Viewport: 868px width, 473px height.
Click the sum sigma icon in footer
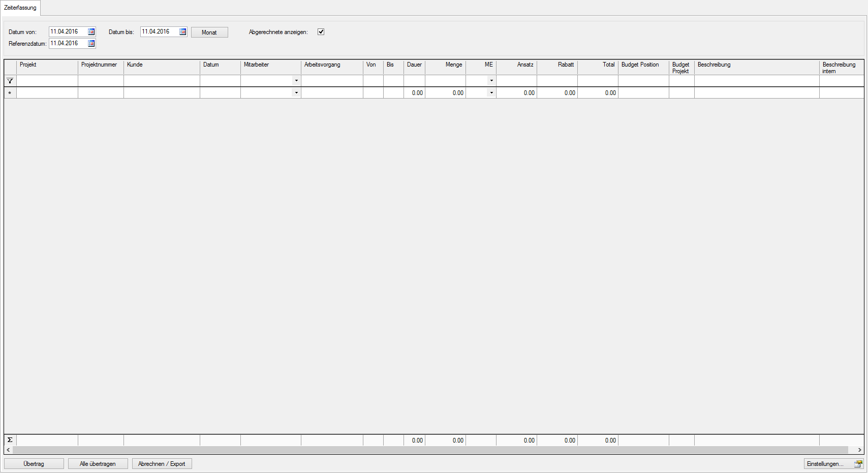point(10,440)
